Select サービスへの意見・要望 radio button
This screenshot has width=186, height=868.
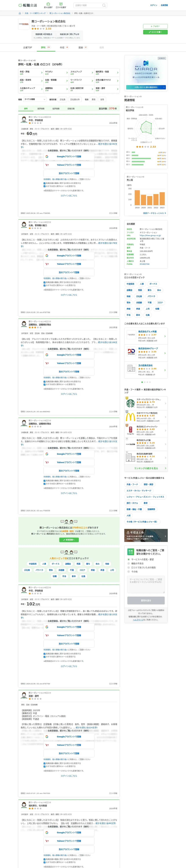coord(129,559)
